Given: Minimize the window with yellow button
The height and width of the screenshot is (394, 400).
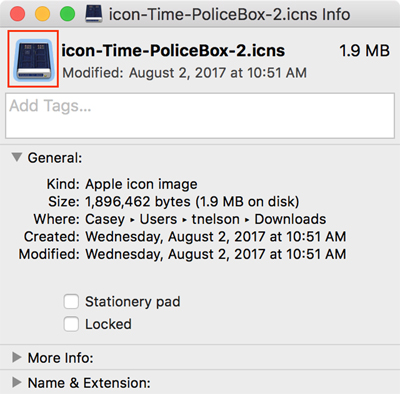Looking at the screenshot, I should (43, 14).
